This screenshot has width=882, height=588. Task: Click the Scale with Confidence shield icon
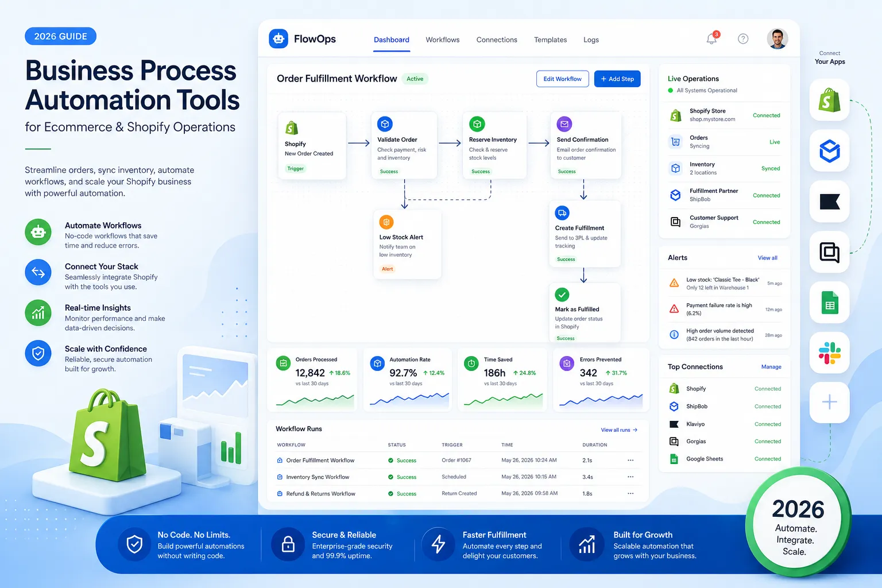pos(38,353)
